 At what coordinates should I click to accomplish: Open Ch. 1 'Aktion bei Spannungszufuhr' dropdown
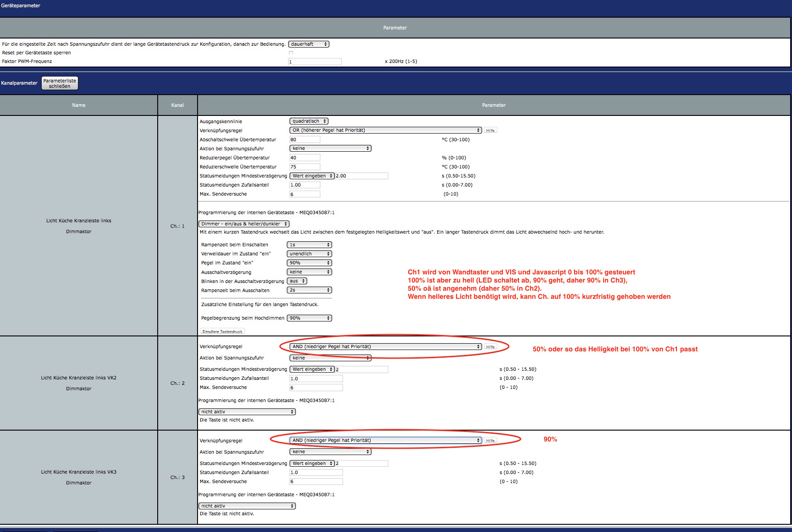point(330,148)
